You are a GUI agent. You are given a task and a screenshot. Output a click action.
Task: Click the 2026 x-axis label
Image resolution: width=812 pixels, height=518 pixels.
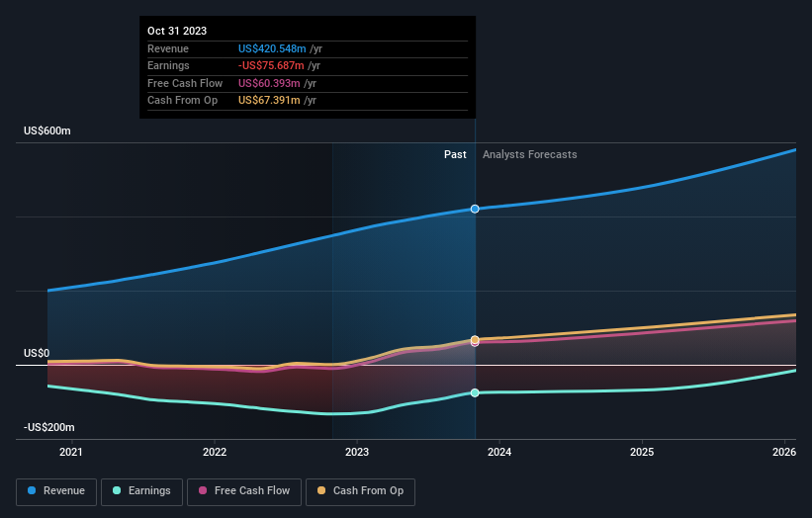[x=784, y=452]
